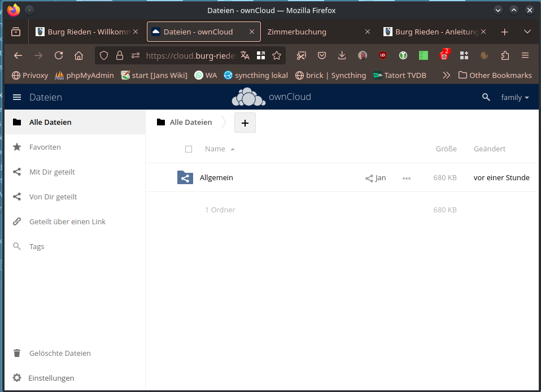Toggle the select-all files checkbox

click(189, 149)
